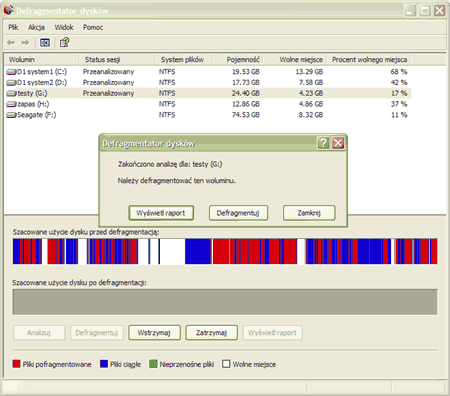Click the 12.86 GB capacity cell
The width and height of the screenshot is (450, 396).
pos(246,104)
